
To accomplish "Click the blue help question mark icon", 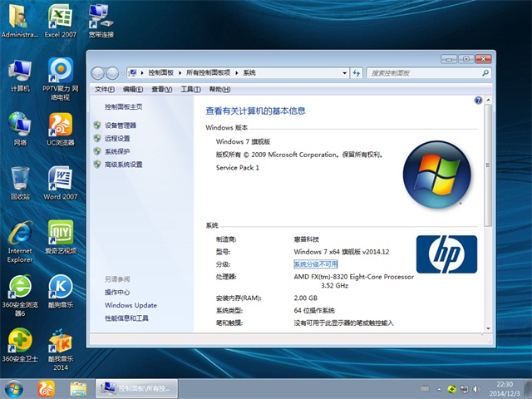I will (478, 100).
